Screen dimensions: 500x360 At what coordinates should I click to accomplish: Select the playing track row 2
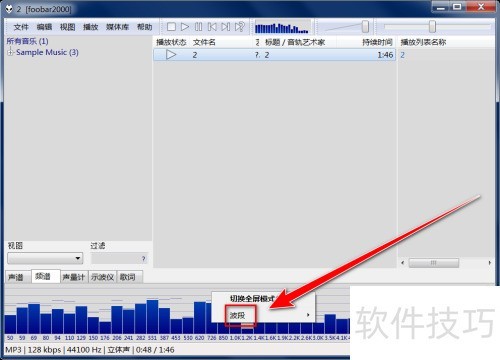(274, 55)
